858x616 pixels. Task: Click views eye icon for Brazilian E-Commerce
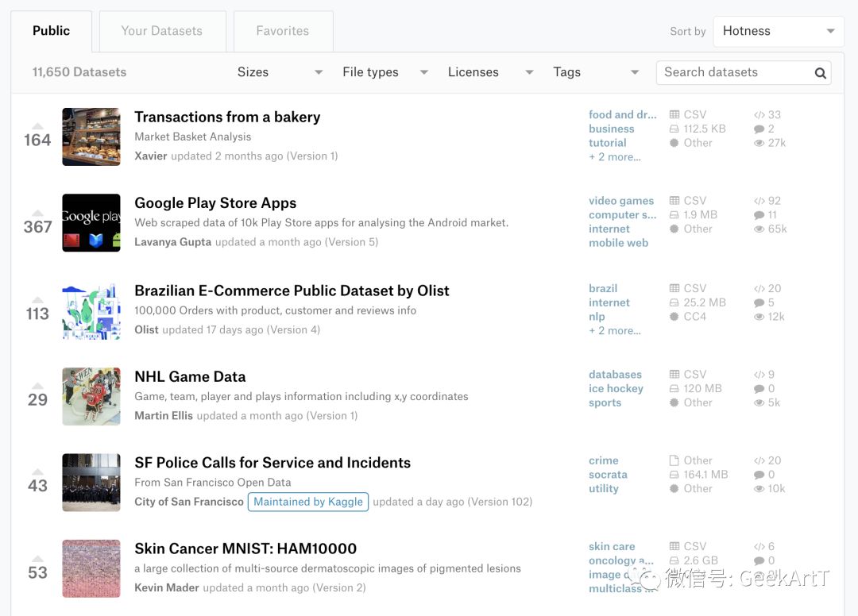[x=759, y=317]
